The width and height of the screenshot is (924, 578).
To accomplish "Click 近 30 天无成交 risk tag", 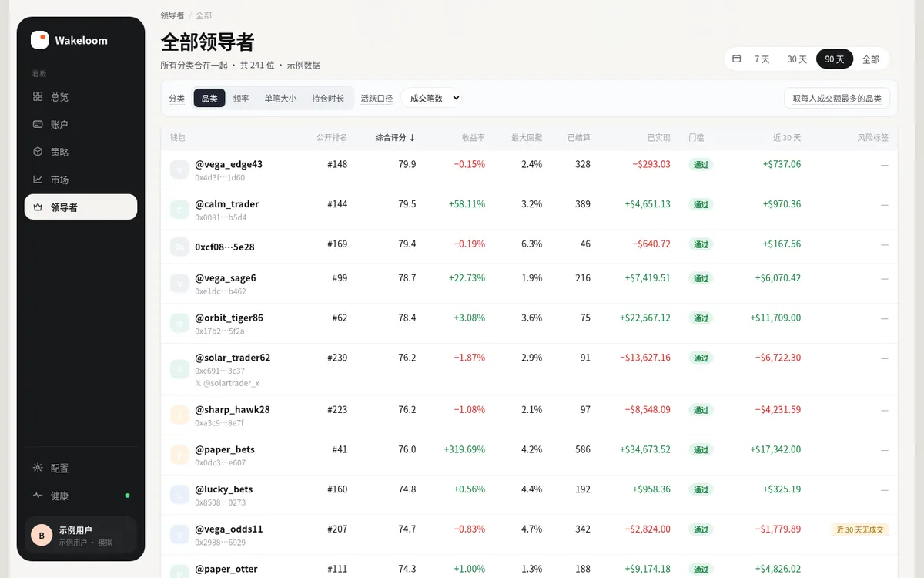I will tap(860, 529).
